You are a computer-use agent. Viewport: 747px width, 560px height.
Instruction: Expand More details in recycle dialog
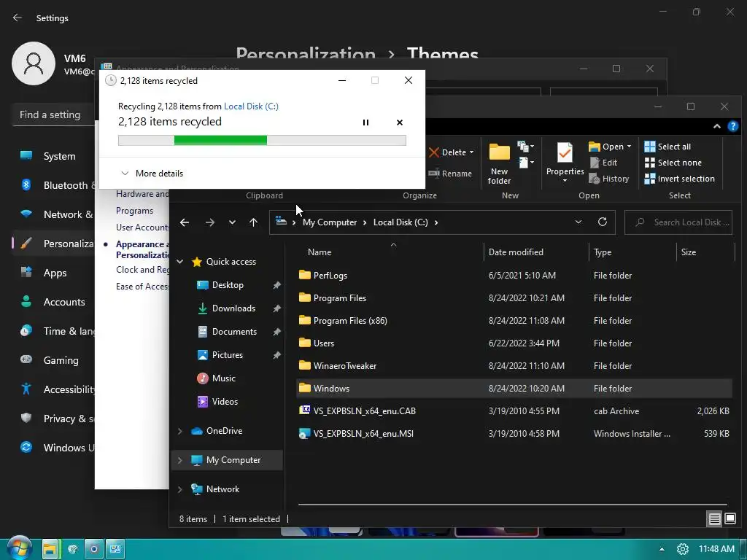click(152, 174)
